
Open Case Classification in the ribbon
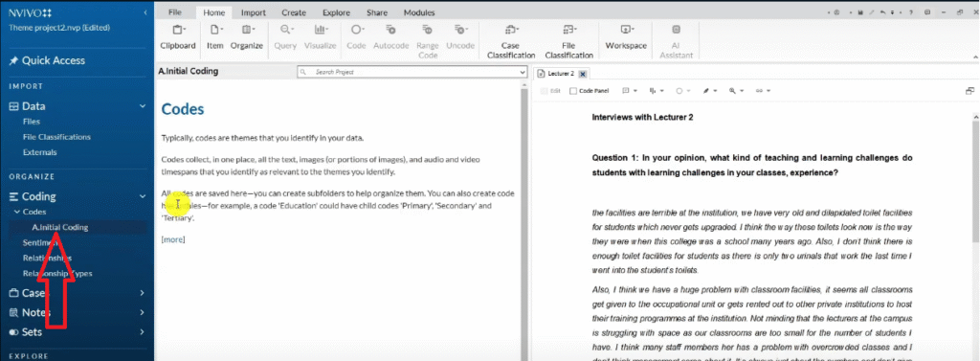pyautogui.click(x=511, y=41)
